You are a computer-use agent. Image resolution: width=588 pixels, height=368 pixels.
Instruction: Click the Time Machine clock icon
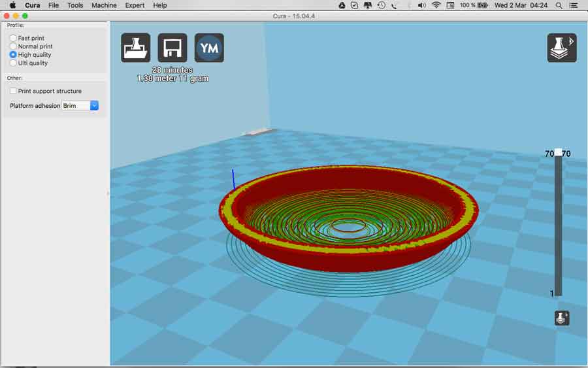[382, 5]
